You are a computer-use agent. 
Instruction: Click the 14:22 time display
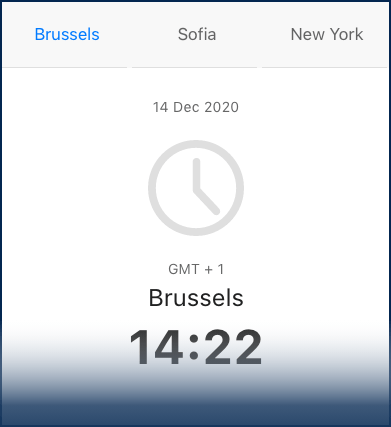pos(196,347)
